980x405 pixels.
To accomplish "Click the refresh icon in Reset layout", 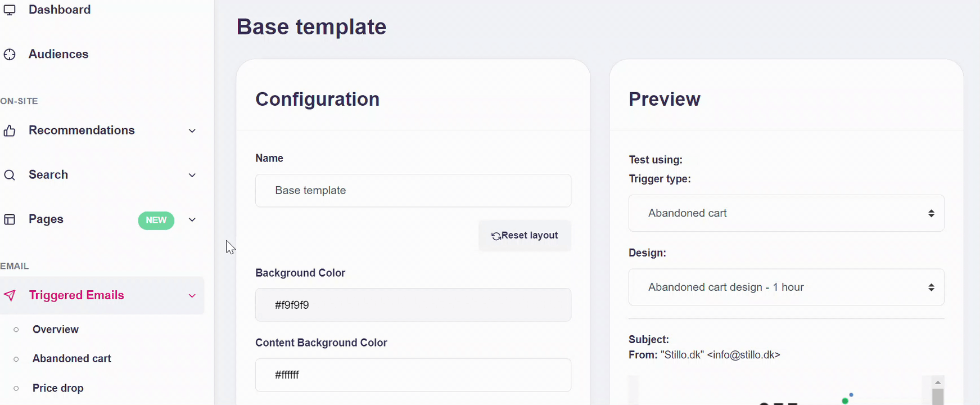I will 496,236.
